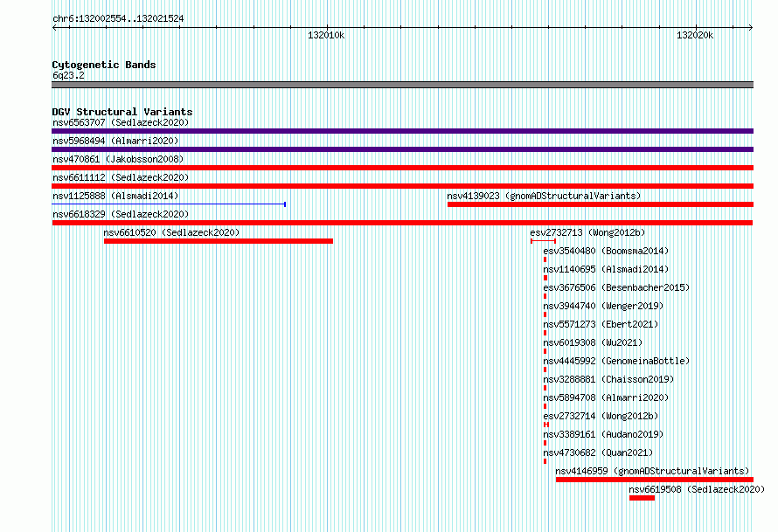The height and width of the screenshot is (532, 778).
Task: Select the purple nsv5968494 variant bar
Action: 402,149
